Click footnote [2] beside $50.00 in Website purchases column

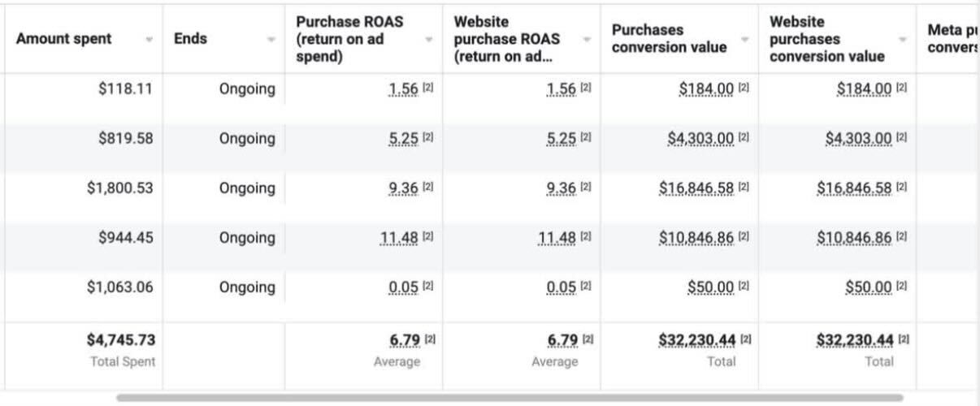pyautogui.click(x=902, y=287)
